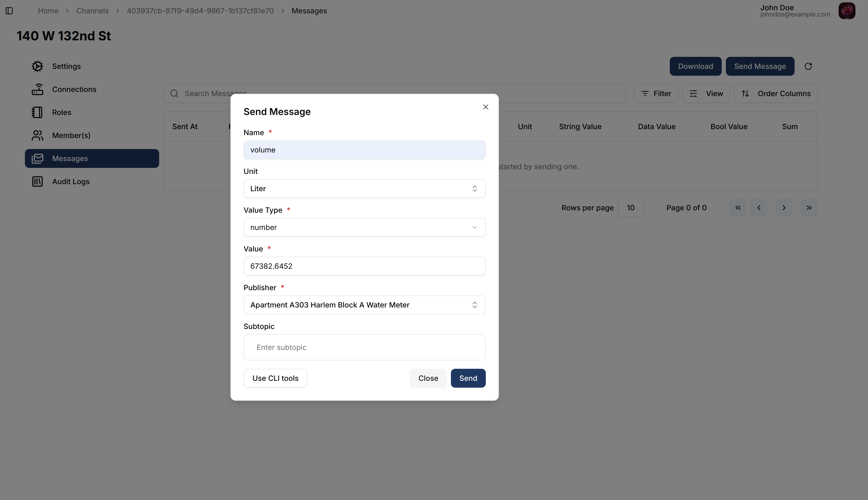This screenshot has height=500, width=868.
Task: Open Connections in sidebar
Action: (x=92, y=89)
